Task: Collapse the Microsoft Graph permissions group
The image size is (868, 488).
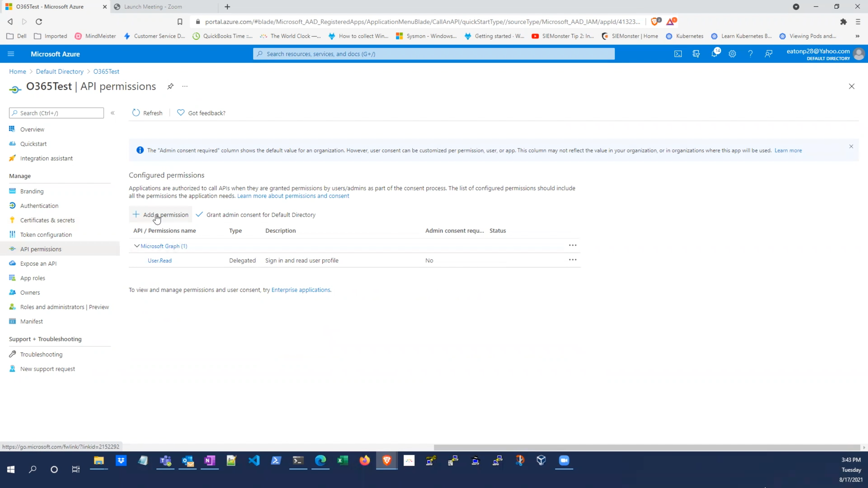Action: pos(137,246)
